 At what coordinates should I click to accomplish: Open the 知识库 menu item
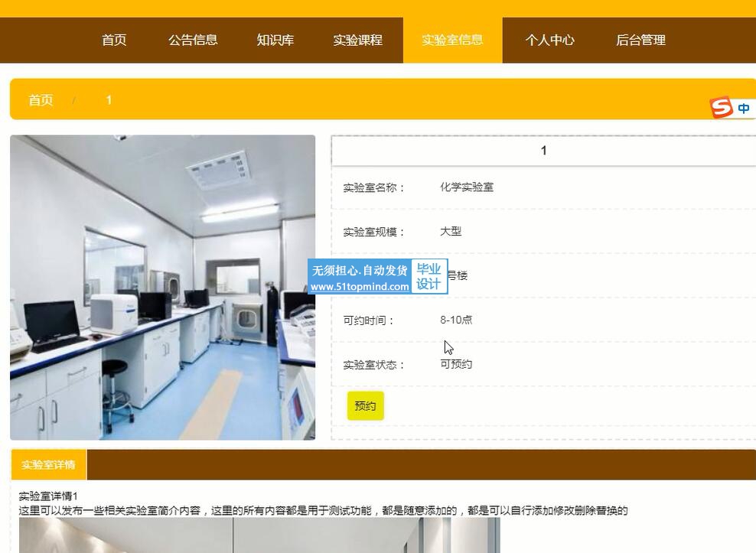click(275, 41)
